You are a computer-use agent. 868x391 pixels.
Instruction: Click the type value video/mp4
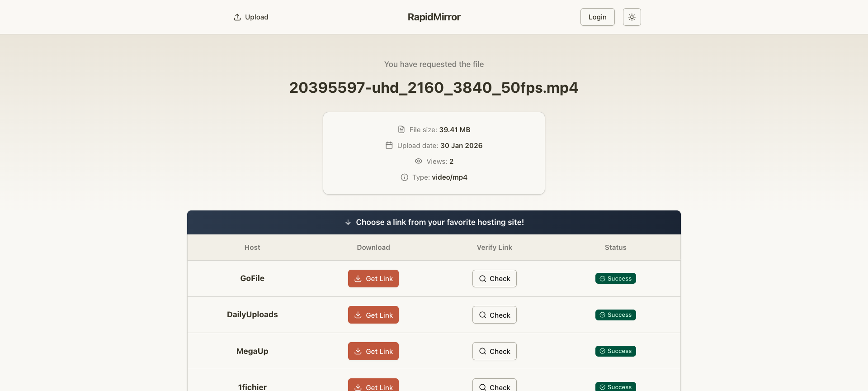[x=450, y=177]
